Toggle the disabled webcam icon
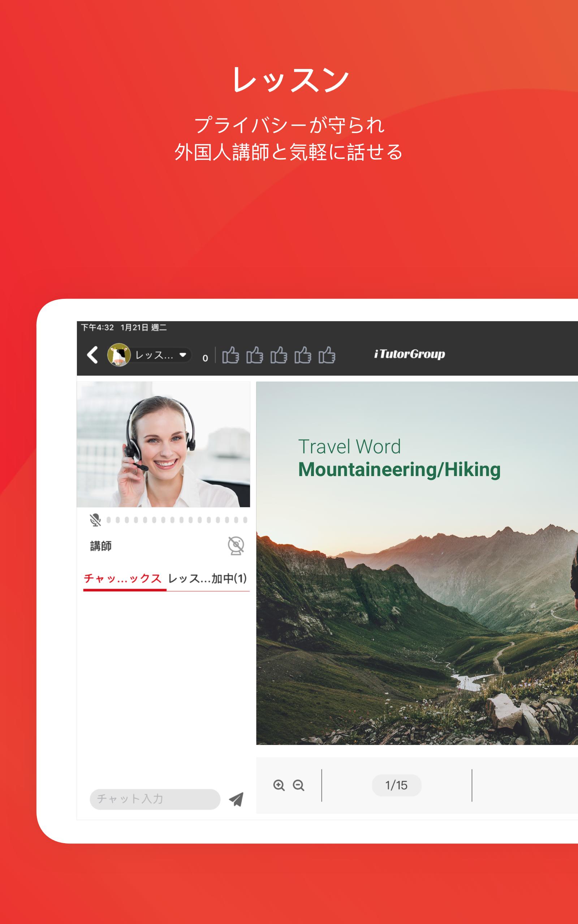Image resolution: width=578 pixels, height=924 pixels. [x=236, y=545]
